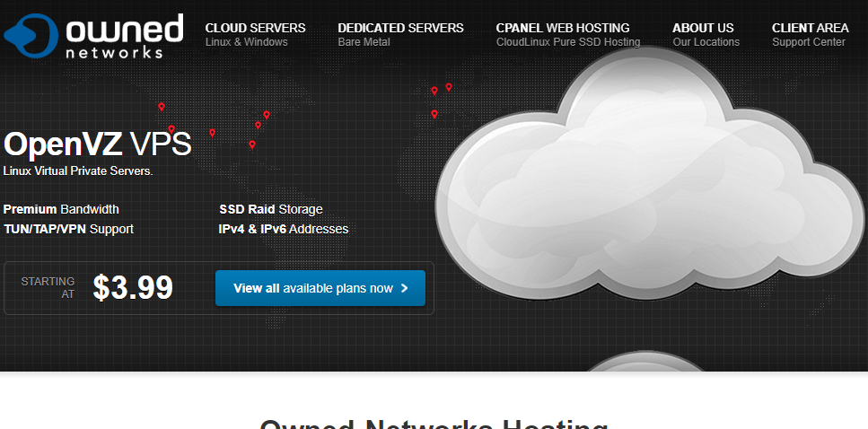
Task: Click the Premium Bandwidth feature text
Action: coord(61,209)
